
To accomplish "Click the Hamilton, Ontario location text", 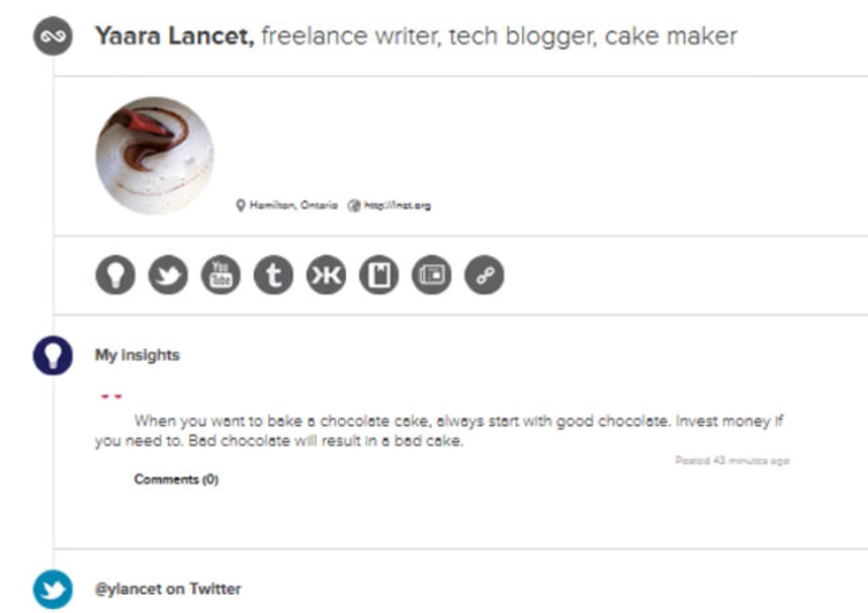I will [293, 206].
